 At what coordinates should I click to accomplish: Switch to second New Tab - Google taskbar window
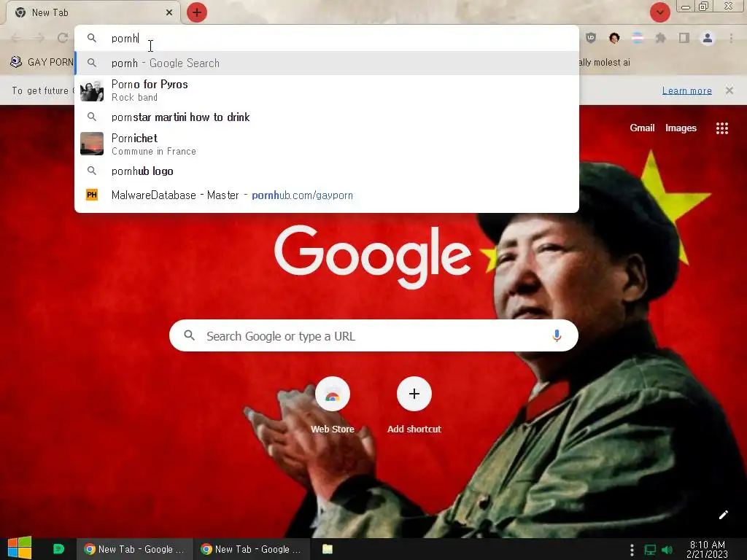pyautogui.click(x=251, y=549)
